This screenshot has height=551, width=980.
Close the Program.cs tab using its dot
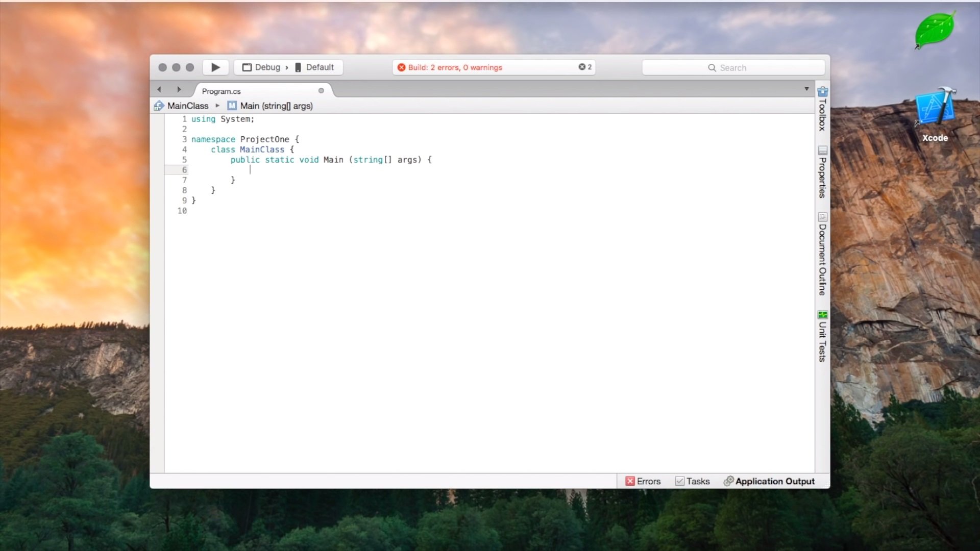[x=321, y=91]
